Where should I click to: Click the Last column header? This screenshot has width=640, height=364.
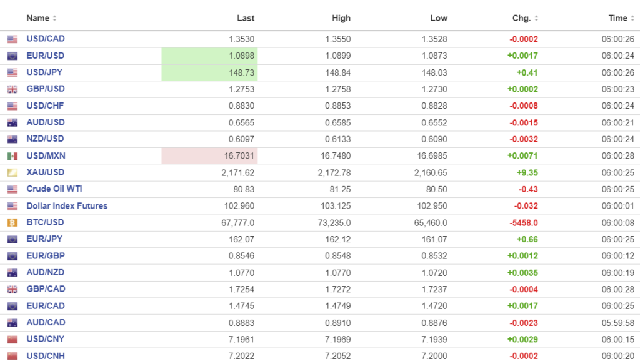[246, 18]
